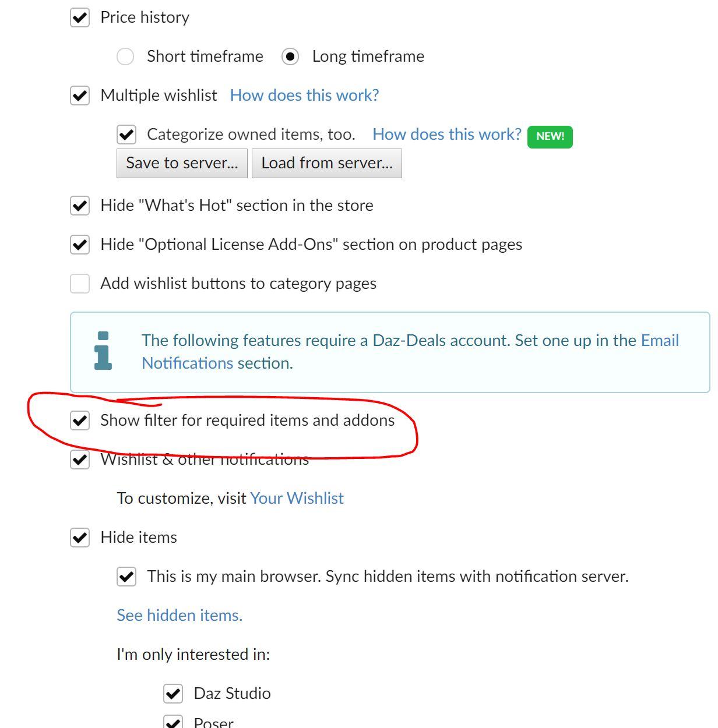Uncheck Show filter for required items
Screen dimensions: 718x728
point(80,420)
